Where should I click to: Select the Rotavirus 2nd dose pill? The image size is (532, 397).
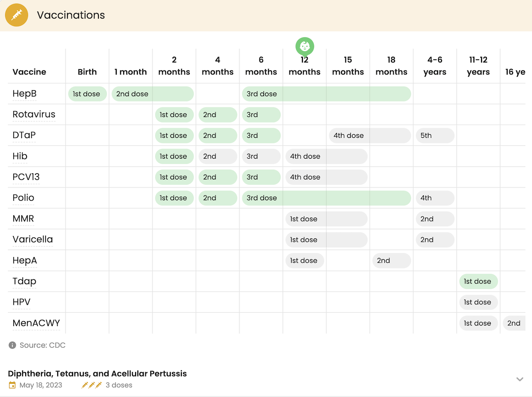point(218,115)
